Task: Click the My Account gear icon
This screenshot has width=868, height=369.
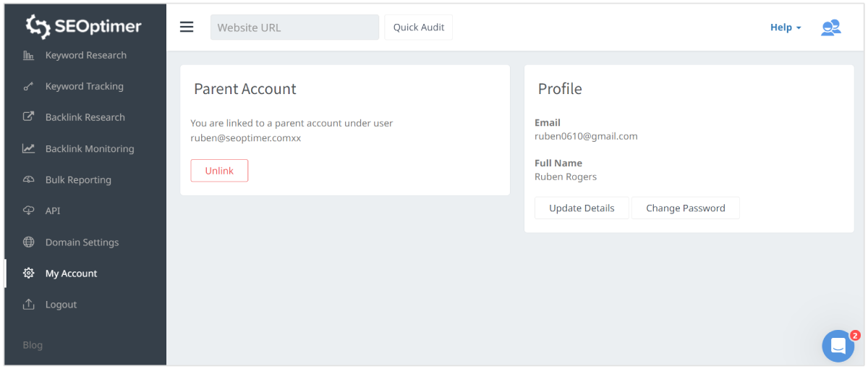Action: [x=29, y=273]
